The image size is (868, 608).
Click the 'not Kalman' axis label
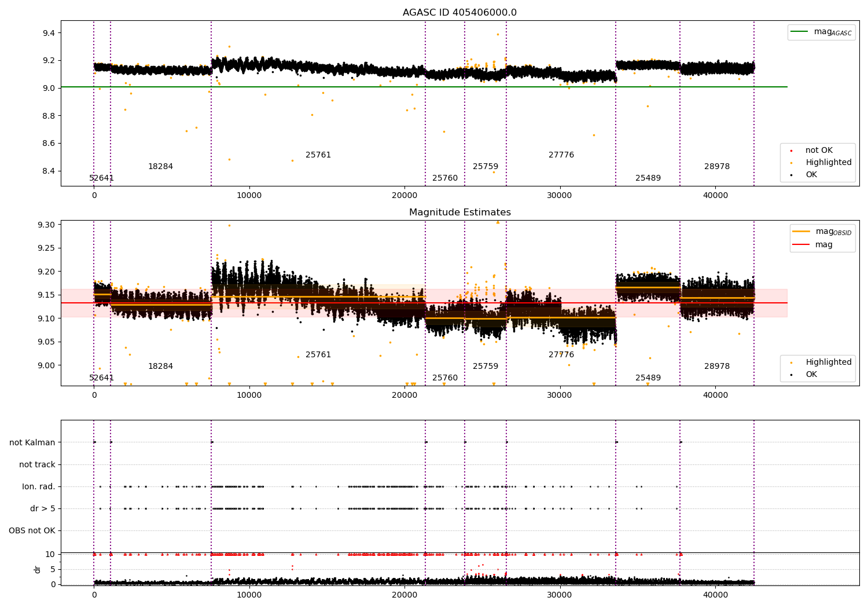click(x=32, y=443)
